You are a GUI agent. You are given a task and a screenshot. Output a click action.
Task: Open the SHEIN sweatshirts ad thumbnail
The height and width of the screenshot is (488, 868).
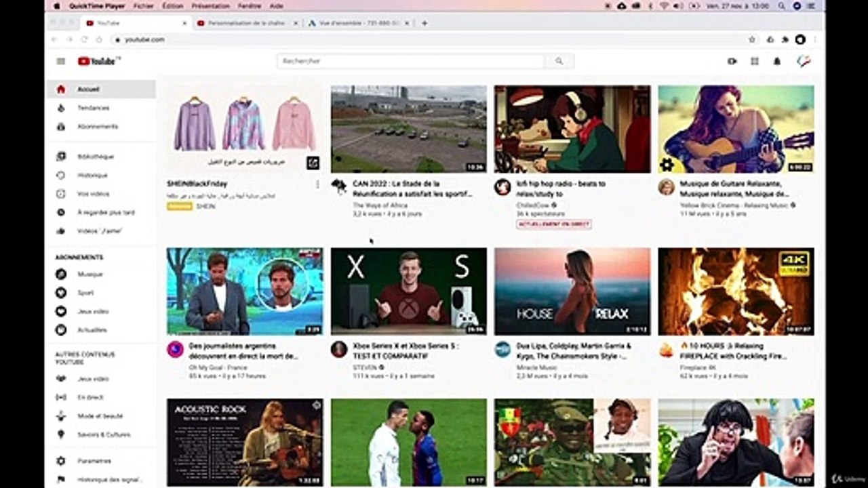click(x=245, y=129)
